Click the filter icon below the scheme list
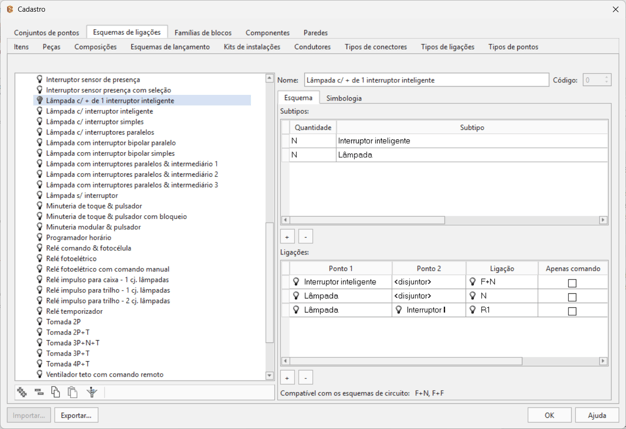The image size is (626, 429). (92, 393)
